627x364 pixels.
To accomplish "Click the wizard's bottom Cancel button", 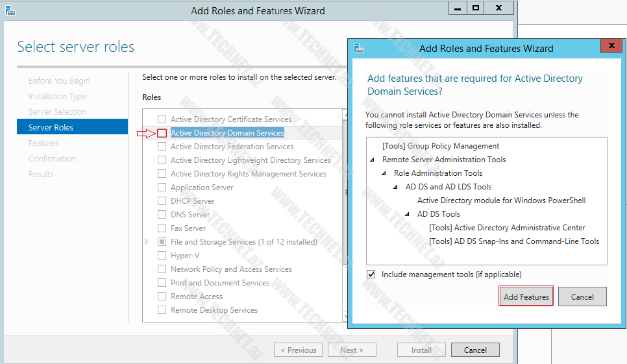I will [x=475, y=350].
